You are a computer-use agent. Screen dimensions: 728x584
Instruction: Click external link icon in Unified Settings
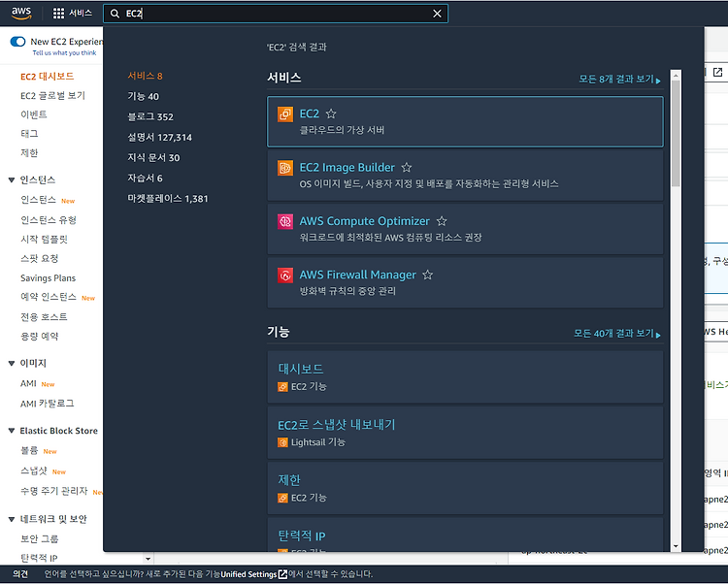click(282, 574)
